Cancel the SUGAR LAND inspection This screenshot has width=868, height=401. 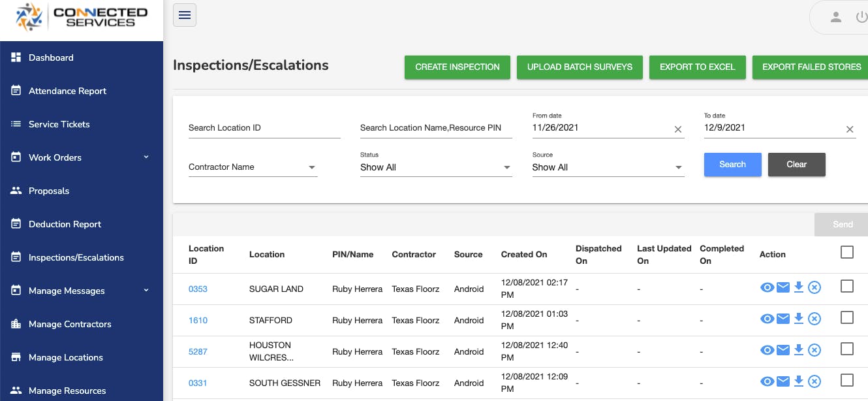[814, 287]
